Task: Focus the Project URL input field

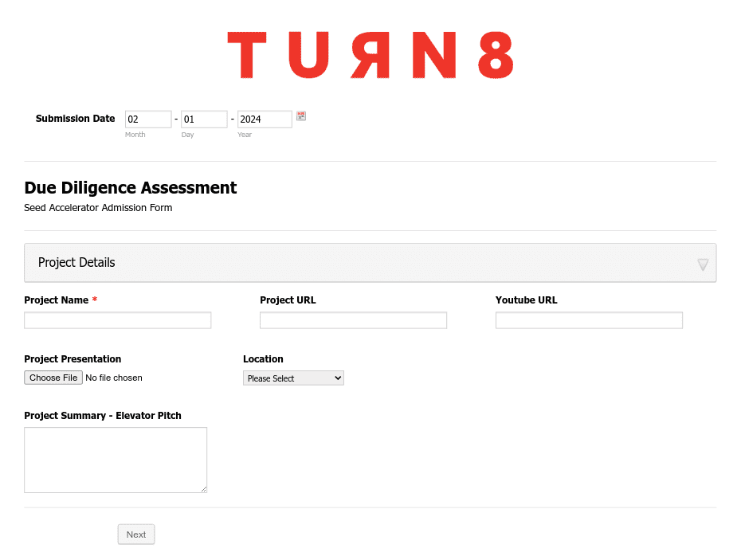Action: click(353, 320)
